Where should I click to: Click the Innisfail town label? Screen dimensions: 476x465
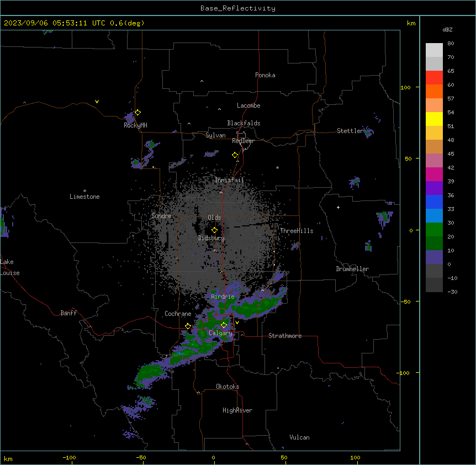point(229,180)
